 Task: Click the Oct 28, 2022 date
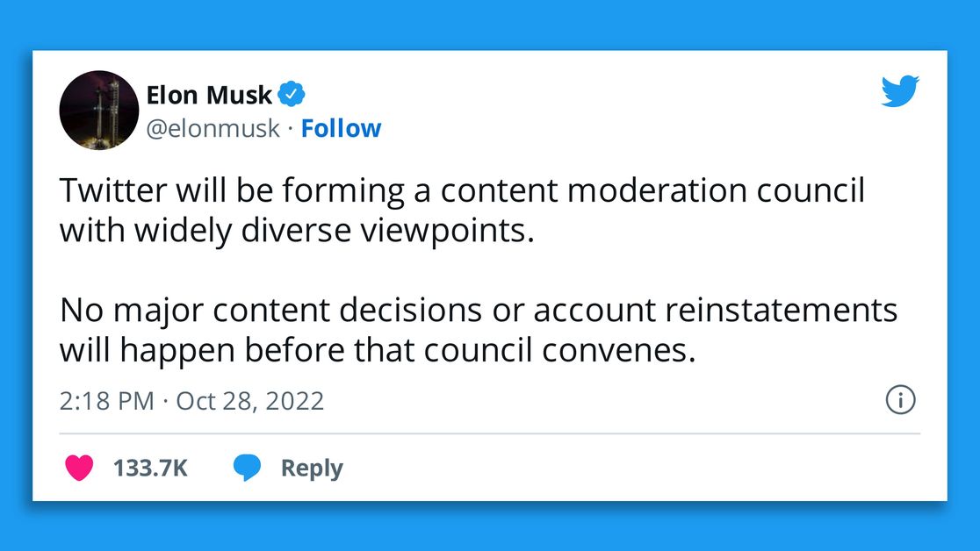pos(250,401)
